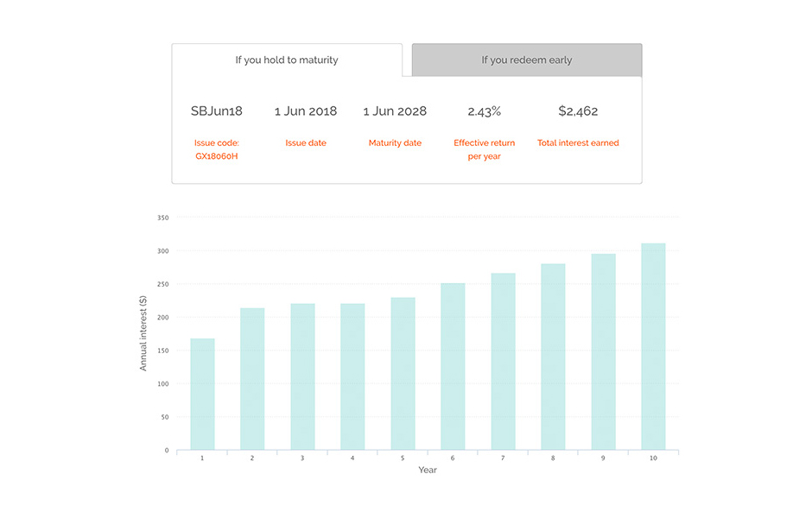The image size is (812, 518).
Task: Click the Year 1 interest bar
Action: (202, 395)
